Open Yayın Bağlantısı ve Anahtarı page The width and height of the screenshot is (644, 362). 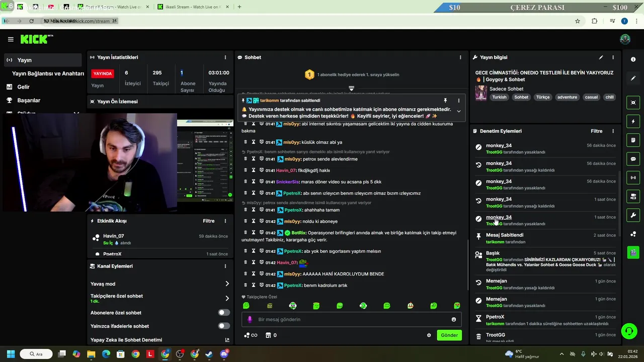coord(48,73)
